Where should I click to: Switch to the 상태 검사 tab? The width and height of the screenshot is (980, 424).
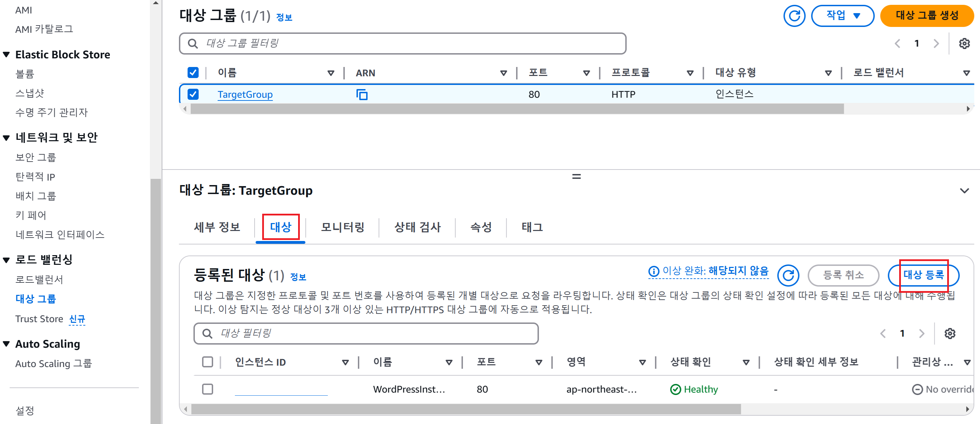coord(417,228)
